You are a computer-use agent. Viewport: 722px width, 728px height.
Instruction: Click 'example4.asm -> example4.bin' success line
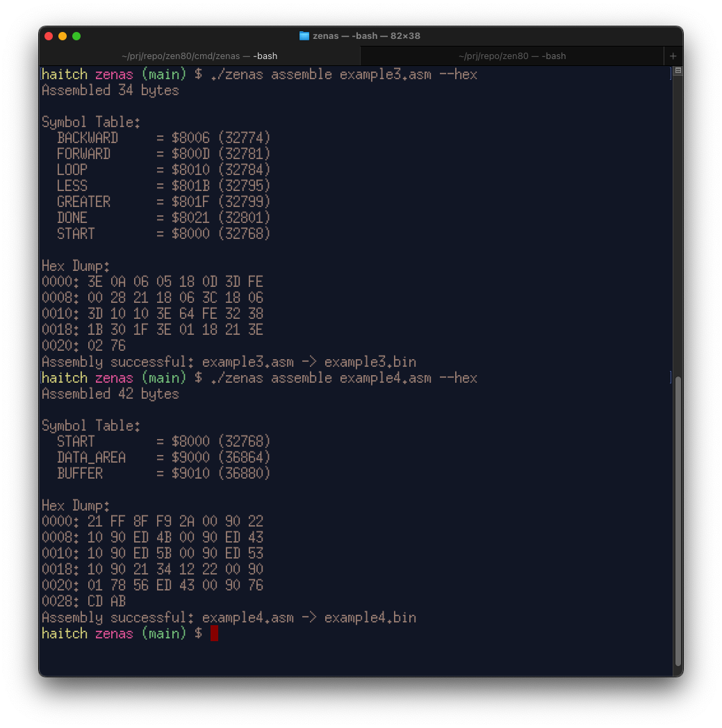229,618
